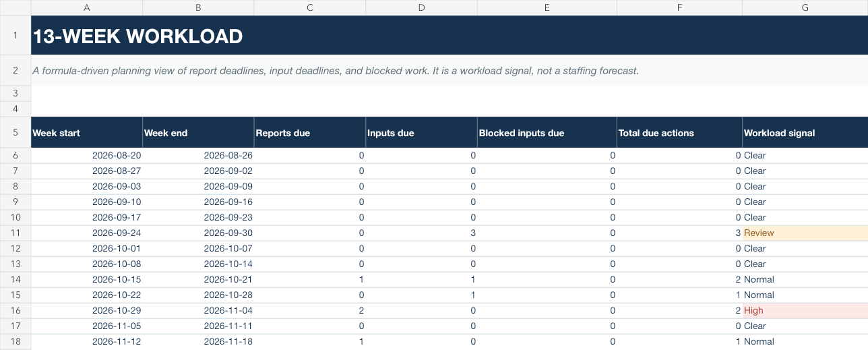This screenshot has height=350, width=868.
Task: Select row 11 header
Action: coord(15,233)
